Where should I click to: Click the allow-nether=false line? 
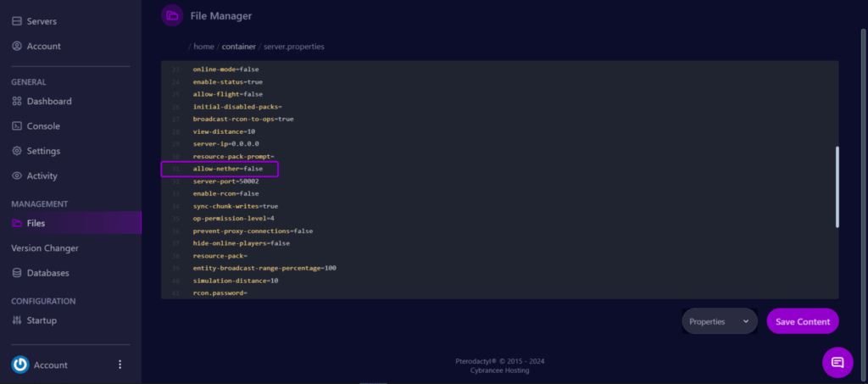pyautogui.click(x=227, y=168)
